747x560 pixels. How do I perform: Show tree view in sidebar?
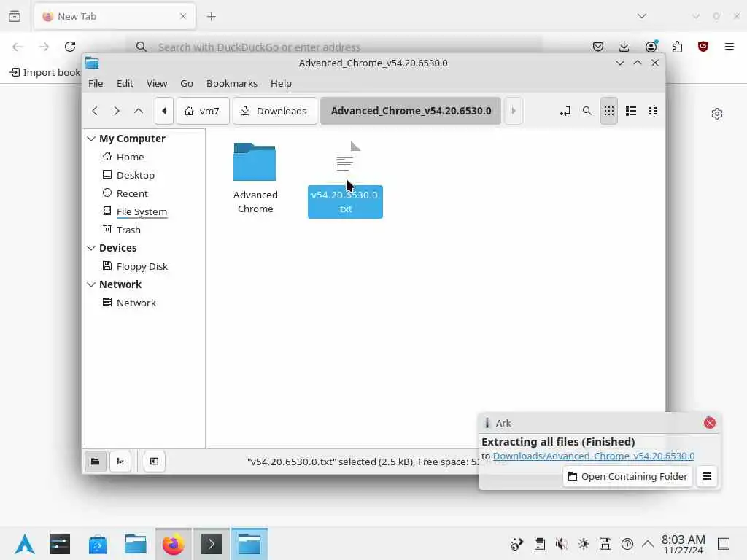120,462
